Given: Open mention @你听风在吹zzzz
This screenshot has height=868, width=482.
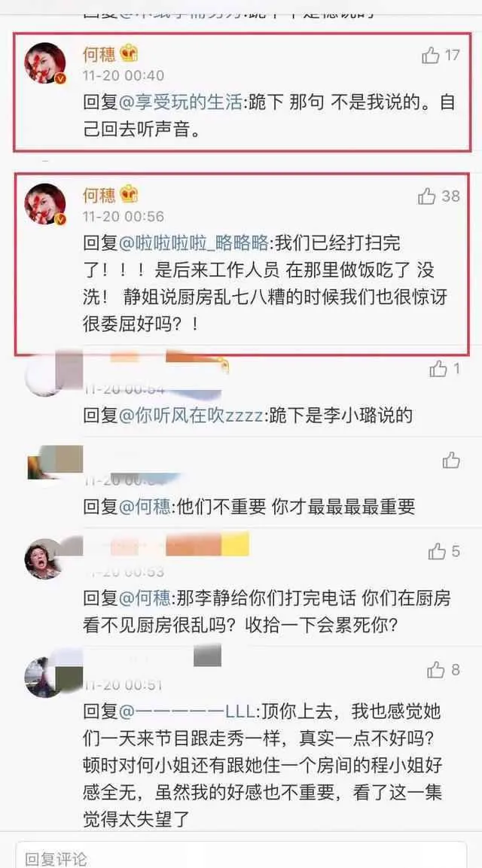Looking at the screenshot, I should coord(190,416).
